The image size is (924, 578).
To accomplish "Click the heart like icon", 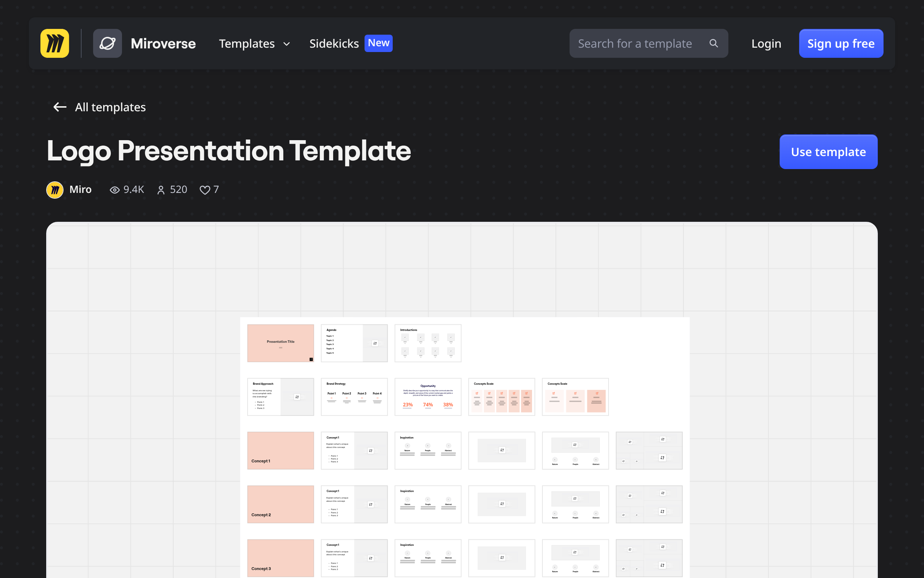I will [205, 190].
